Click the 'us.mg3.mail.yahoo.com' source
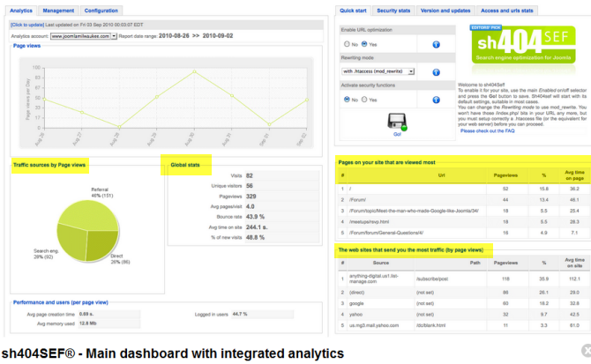Viewport: 591px width, 364px height. [374, 325]
